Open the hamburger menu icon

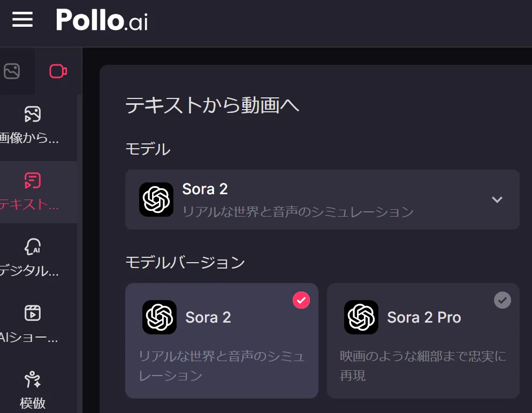(22, 19)
